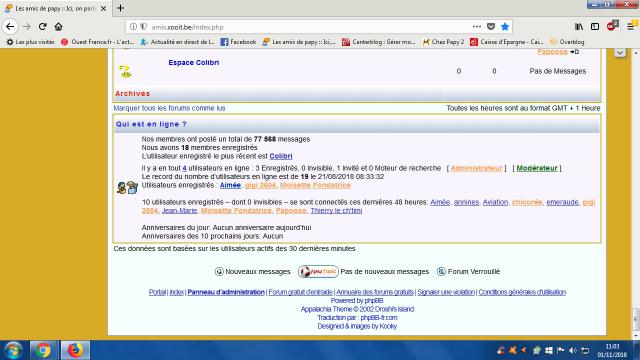The image size is (640, 360).
Task: Open the Centerblog bookmark
Action: tap(378, 42)
